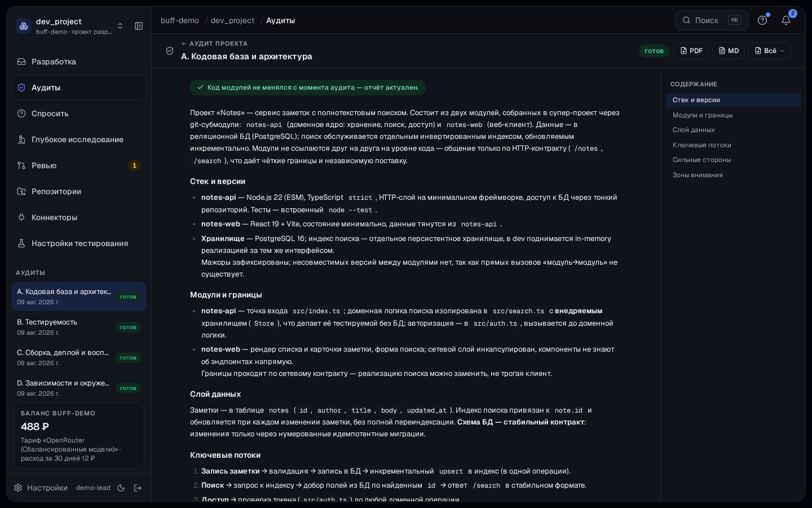The height and width of the screenshot is (508, 812).
Task: Open the Репозитории section
Action: (x=79, y=191)
